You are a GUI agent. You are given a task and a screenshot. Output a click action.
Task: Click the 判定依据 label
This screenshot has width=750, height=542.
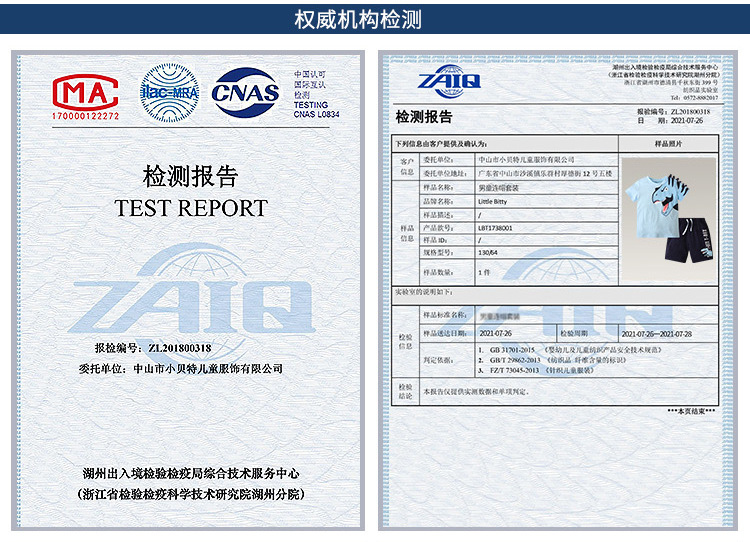click(438, 360)
